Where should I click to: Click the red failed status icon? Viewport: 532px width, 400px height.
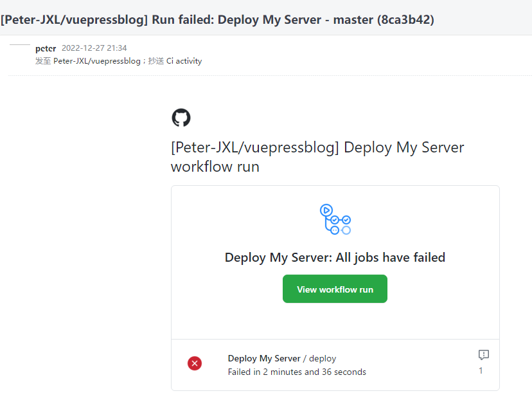point(195,363)
